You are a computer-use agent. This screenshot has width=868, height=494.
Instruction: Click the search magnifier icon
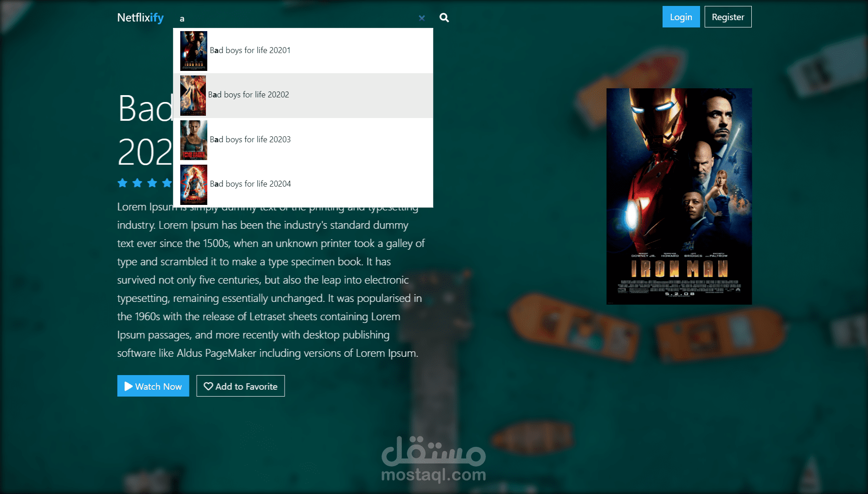[444, 18]
